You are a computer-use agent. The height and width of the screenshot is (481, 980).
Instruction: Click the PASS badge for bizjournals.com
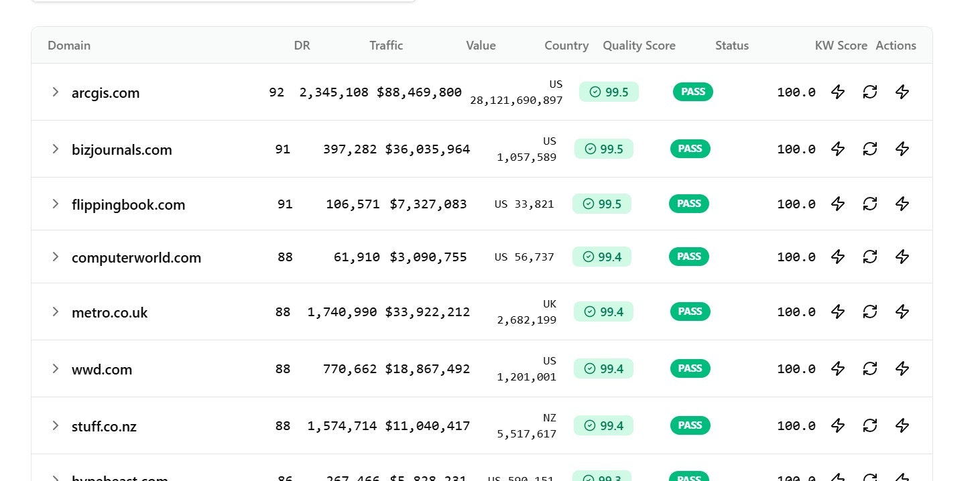pyautogui.click(x=690, y=149)
